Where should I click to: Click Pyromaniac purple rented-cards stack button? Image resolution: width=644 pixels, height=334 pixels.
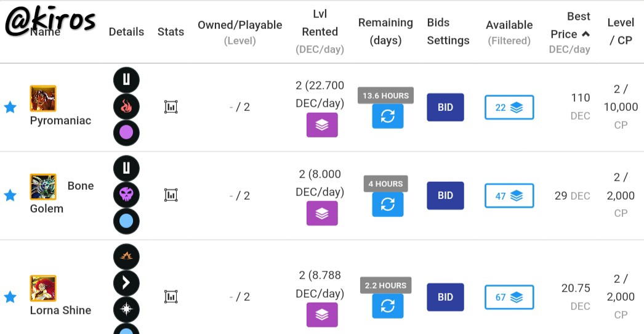(x=322, y=125)
